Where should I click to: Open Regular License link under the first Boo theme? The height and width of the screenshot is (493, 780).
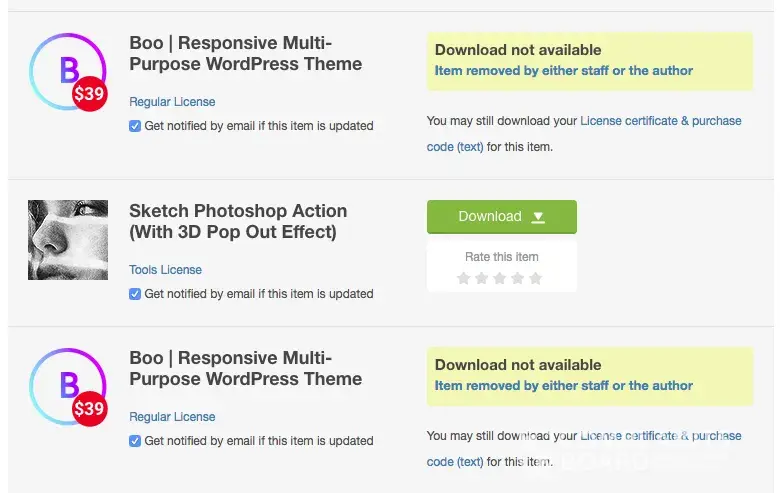(172, 102)
